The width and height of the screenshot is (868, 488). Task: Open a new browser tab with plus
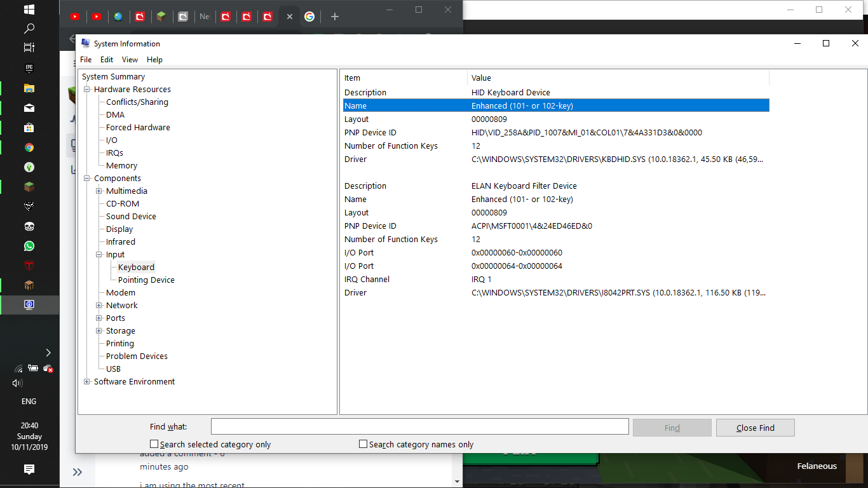coord(335,17)
